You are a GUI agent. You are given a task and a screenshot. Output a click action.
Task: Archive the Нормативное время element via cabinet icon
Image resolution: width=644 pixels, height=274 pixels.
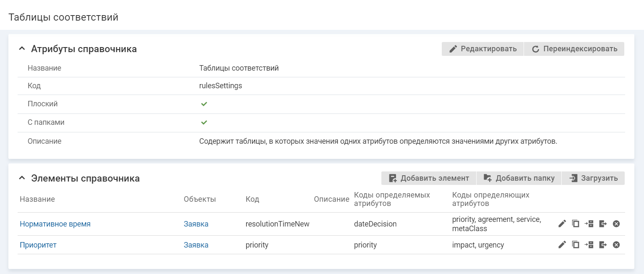coord(589,224)
